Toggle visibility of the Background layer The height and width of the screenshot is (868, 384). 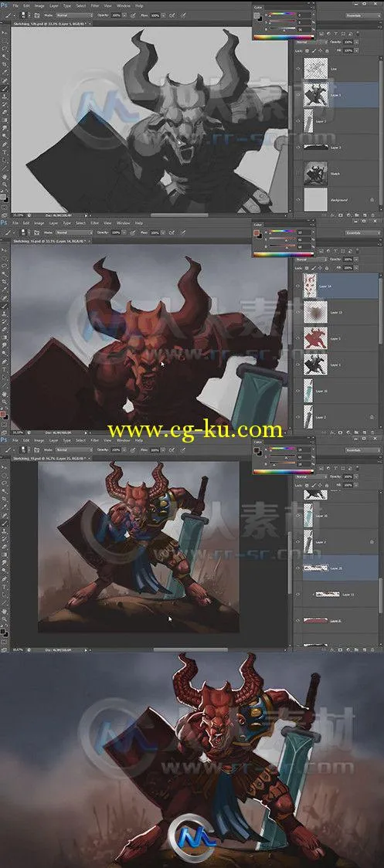(x=298, y=199)
